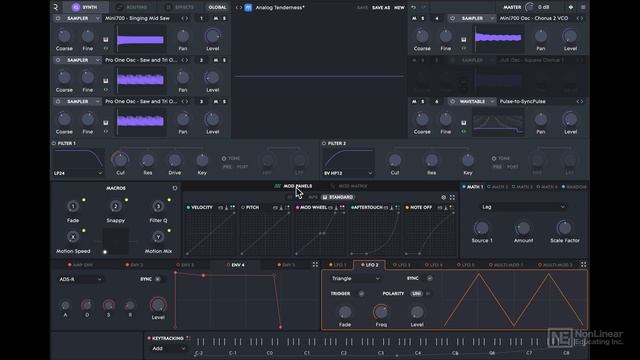Toggle the LFO 2 Trigger switch
Viewport: 640px width, 360px height.
(361, 293)
